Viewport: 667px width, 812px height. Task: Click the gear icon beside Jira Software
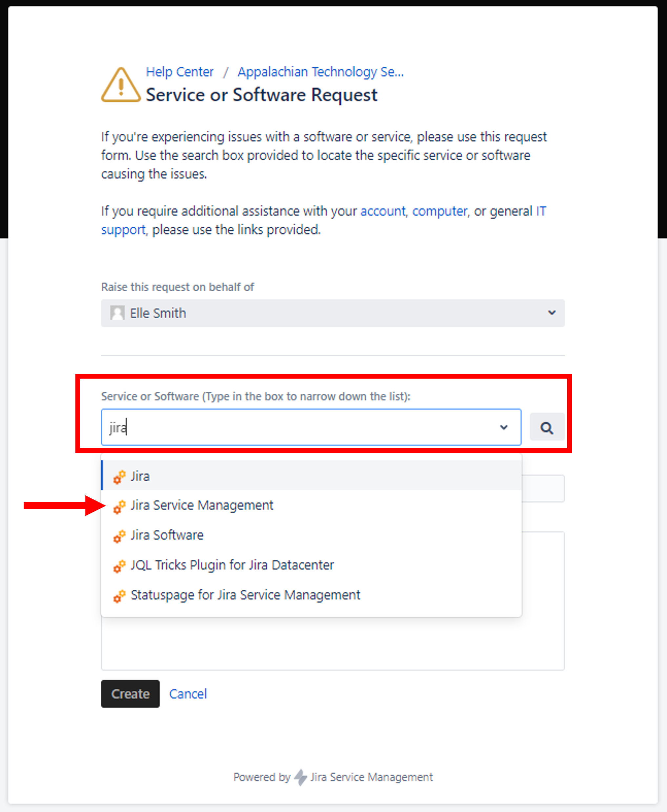(x=119, y=536)
